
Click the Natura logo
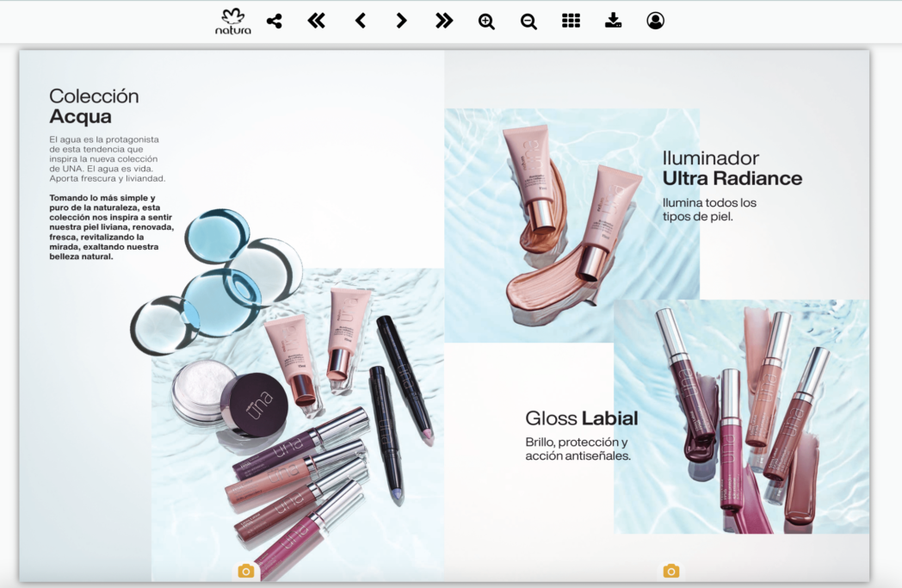click(233, 22)
